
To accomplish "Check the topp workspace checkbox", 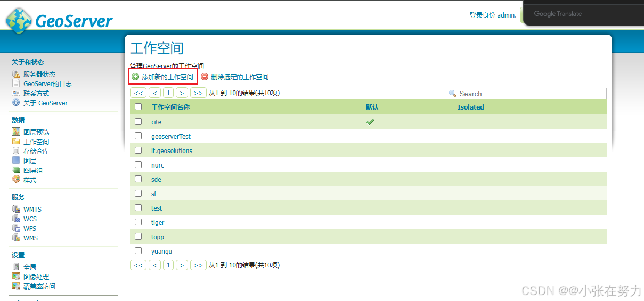I will click(x=138, y=237).
